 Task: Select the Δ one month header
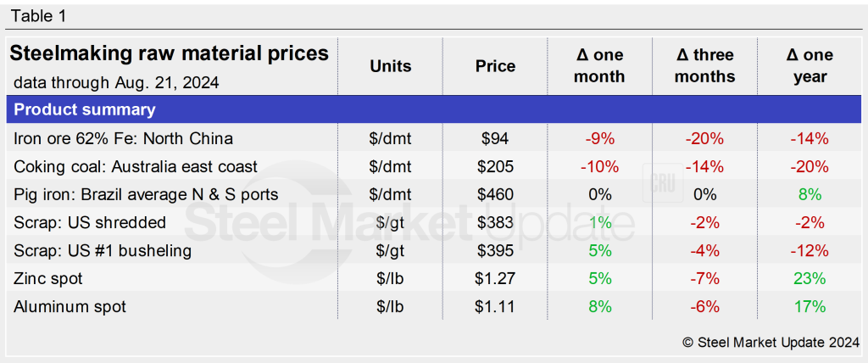click(x=600, y=66)
